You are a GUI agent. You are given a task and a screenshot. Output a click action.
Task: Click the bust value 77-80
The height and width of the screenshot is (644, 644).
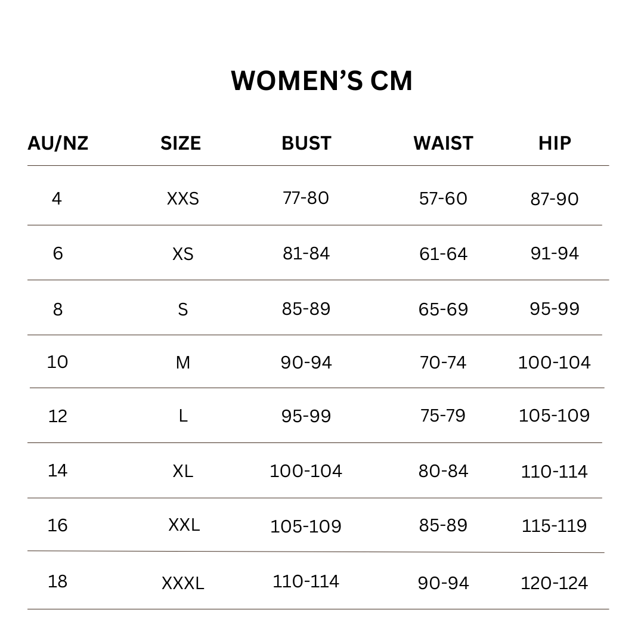pos(306,198)
